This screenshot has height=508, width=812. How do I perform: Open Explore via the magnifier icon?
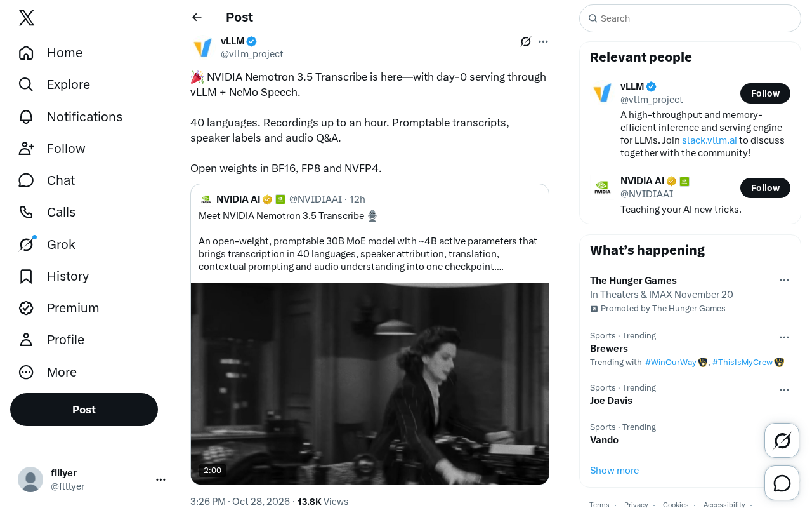tap(26, 84)
